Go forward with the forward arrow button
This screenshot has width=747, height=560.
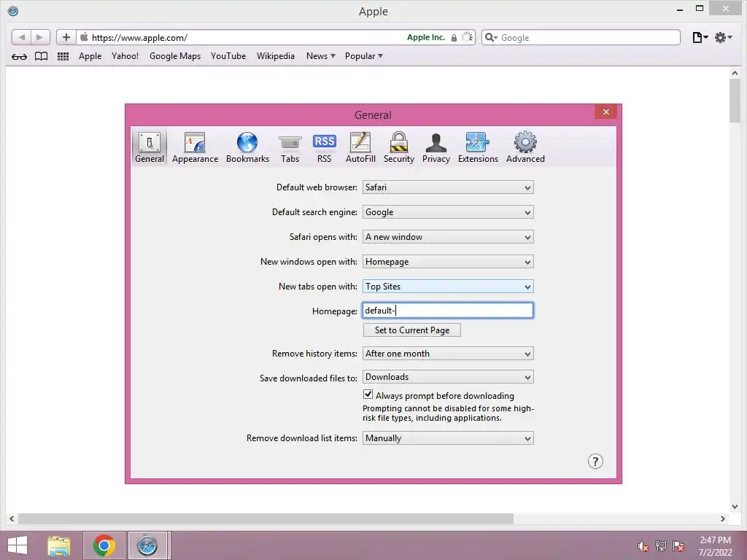(x=40, y=37)
